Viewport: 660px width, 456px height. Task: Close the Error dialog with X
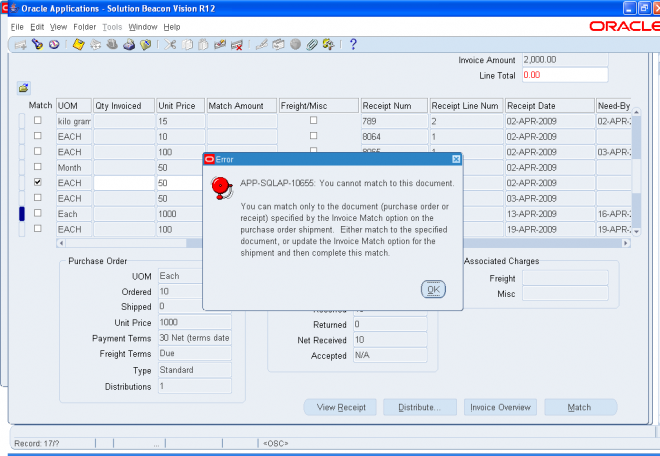click(456, 159)
